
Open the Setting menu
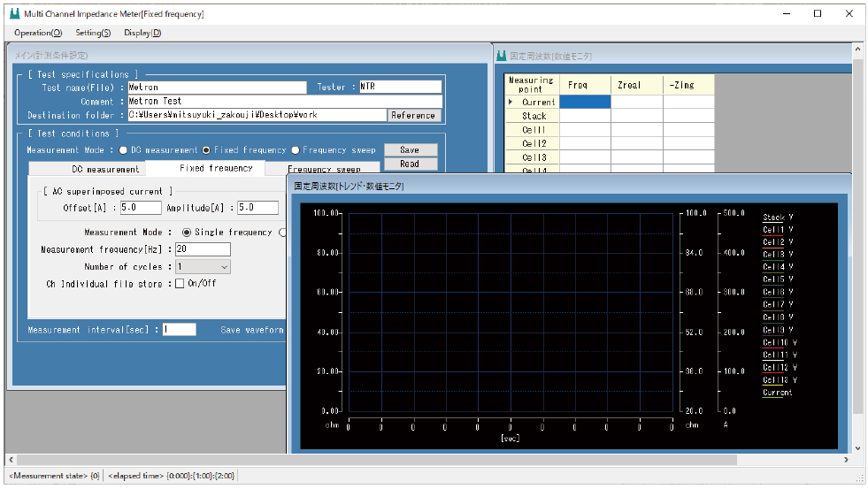point(93,33)
